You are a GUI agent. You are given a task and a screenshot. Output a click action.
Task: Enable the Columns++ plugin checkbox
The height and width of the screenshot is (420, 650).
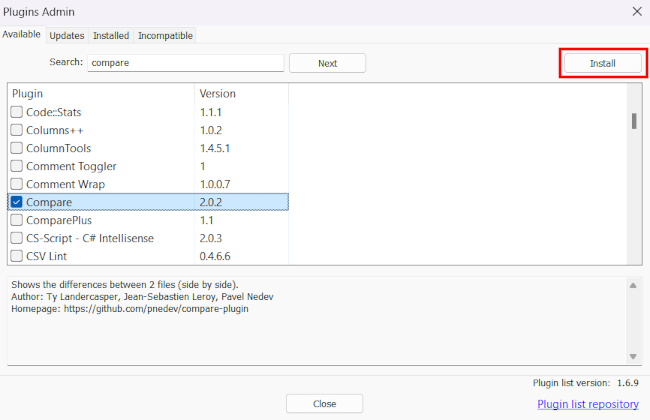click(x=17, y=130)
